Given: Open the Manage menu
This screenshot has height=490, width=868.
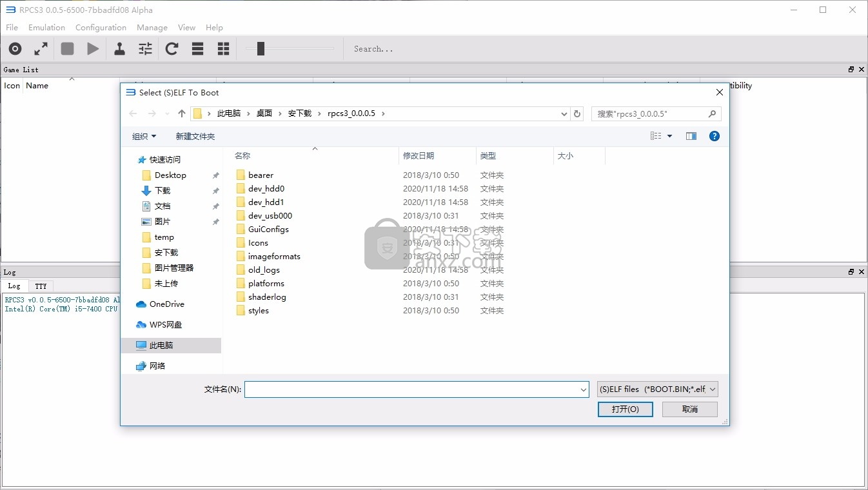Looking at the screenshot, I should 152,27.
